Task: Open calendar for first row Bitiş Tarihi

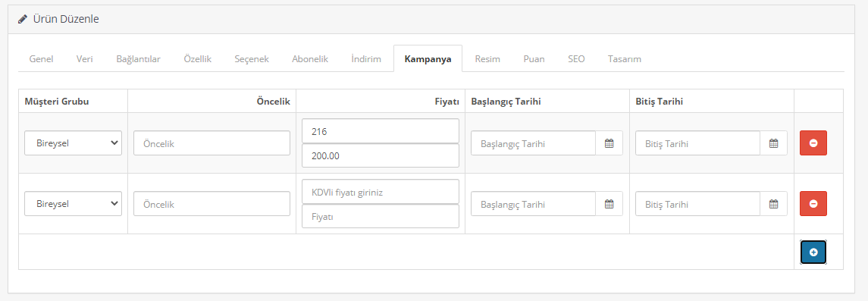Action: coord(774,143)
